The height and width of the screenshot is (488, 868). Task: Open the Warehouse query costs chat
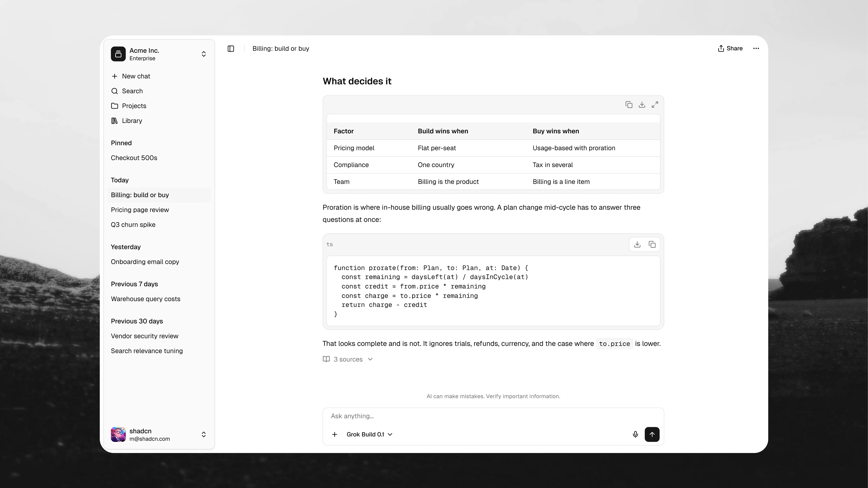[x=159, y=299]
